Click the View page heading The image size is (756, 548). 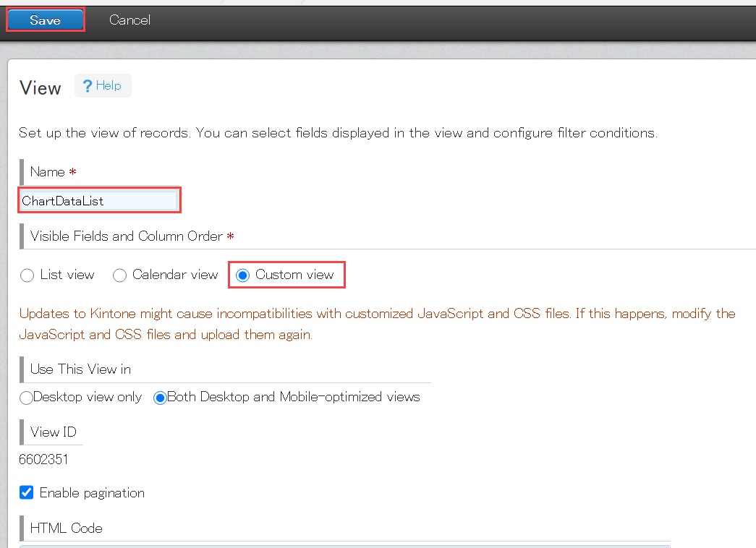coord(41,88)
